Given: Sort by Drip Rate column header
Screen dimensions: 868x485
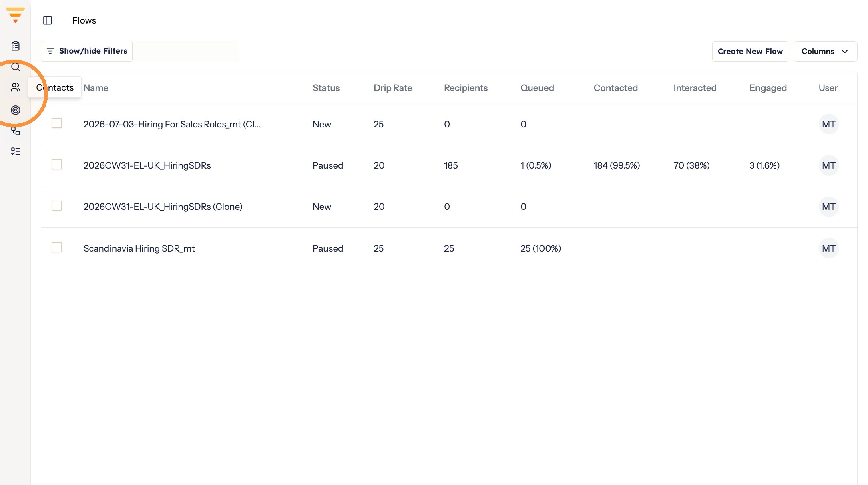Looking at the screenshot, I should 393,88.
